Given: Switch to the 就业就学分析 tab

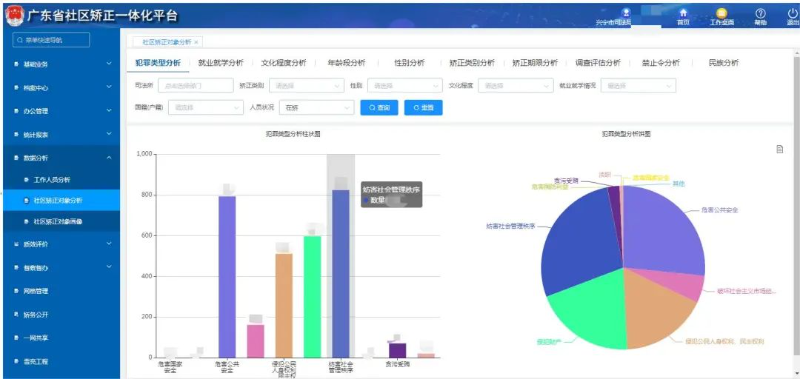Looking at the screenshot, I should 220,63.
